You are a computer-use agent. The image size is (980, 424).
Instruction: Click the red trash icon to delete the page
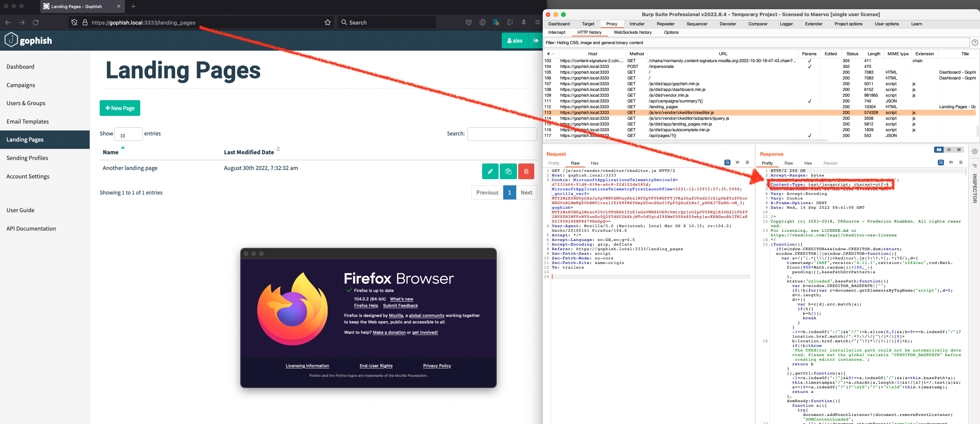(x=526, y=172)
